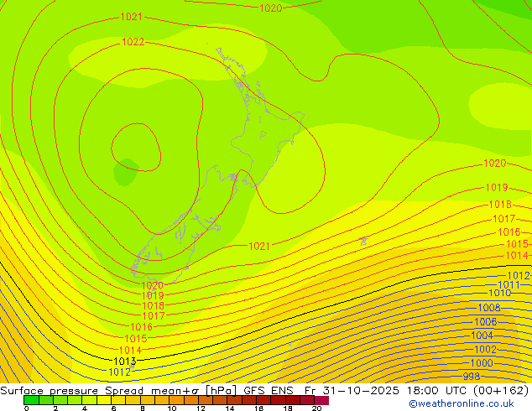Screen dimensions: 532x411
Task: Click the 1021 label just above 1022
Action: pyautogui.click(x=131, y=16)
